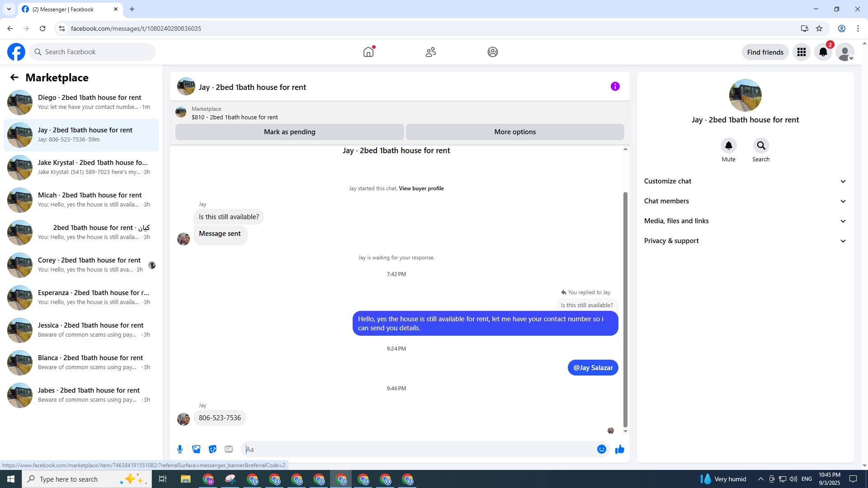Open the Windows notification center
This screenshot has width=868, height=488.
point(853,479)
